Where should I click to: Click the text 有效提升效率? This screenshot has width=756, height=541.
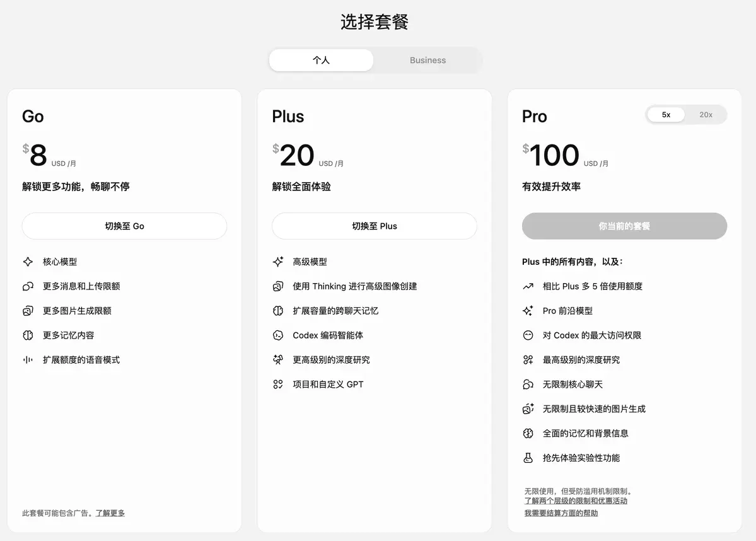pos(551,187)
